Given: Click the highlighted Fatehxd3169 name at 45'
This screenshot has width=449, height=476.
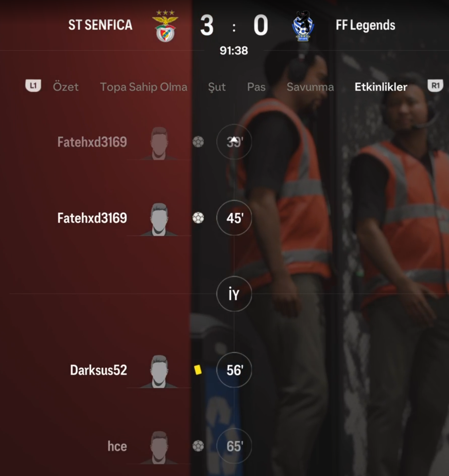Looking at the screenshot, I should 92,218.
